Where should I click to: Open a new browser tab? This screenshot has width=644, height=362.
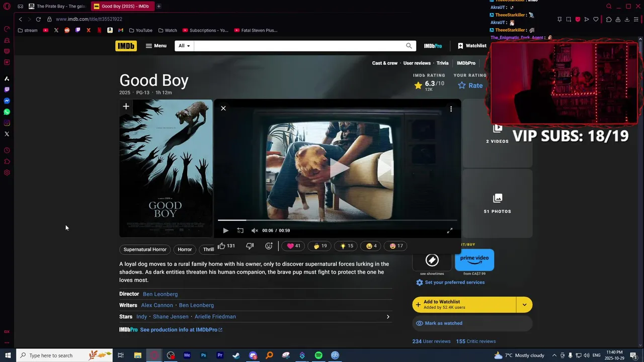click(158, 7)
